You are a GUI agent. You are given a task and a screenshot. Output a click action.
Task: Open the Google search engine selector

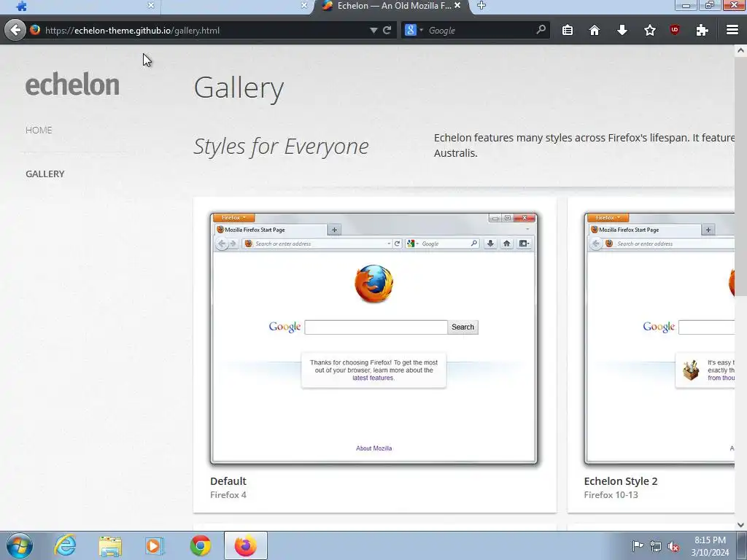pyautogui.click(x=414, y=30)
